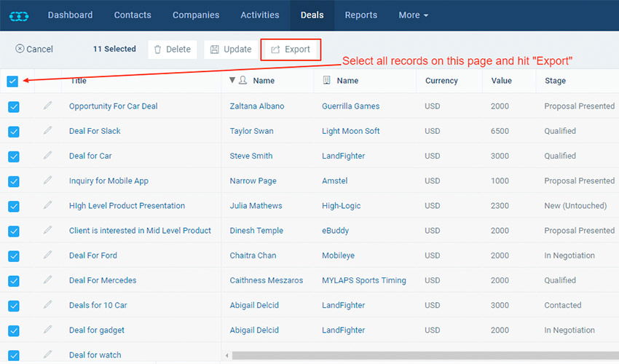The width and height of the screenshot is (619, 364).
Task: Uncheck Deals for 10 Car checkbox
Action: (x=14, y=306)
